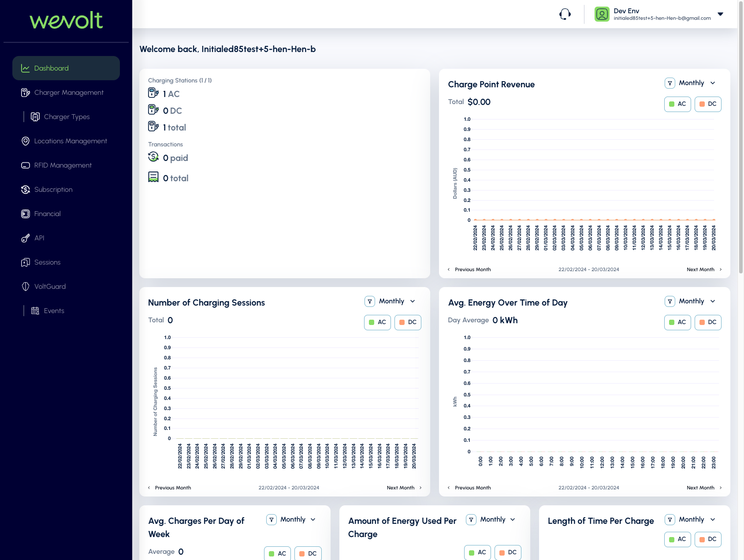The image size is (744, 560).
Task: Open Locations Management in sidebar
Action: pyautogui.click(x=66, y=141)
